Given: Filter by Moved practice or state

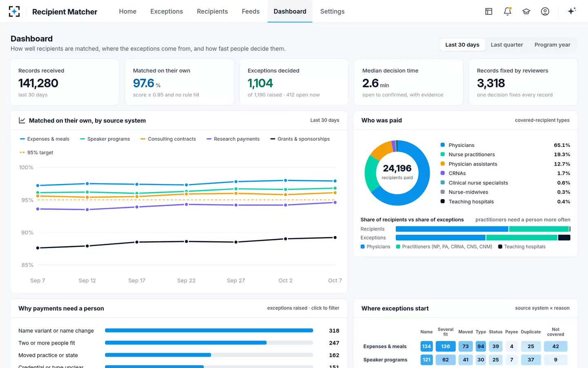Looking at the screenshot, I should pos(179,355).
